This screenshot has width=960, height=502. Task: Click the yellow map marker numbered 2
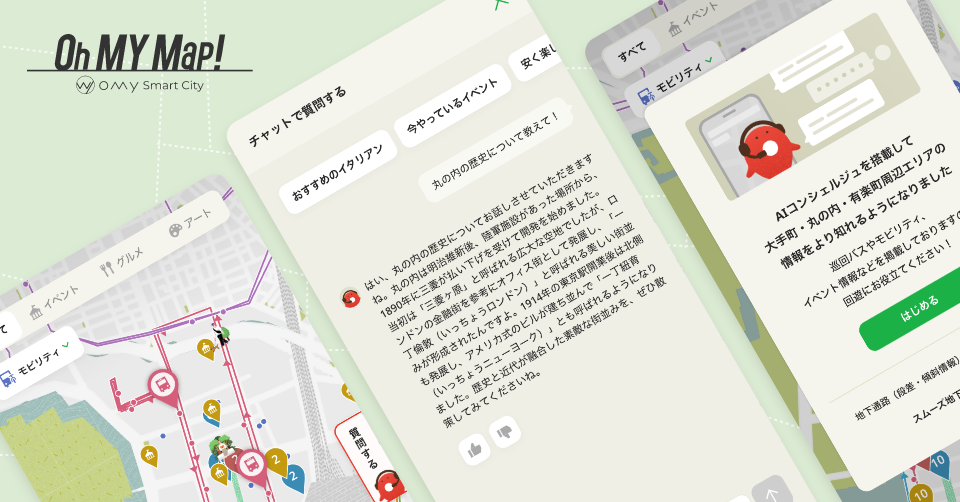click(x=275, y=460)
